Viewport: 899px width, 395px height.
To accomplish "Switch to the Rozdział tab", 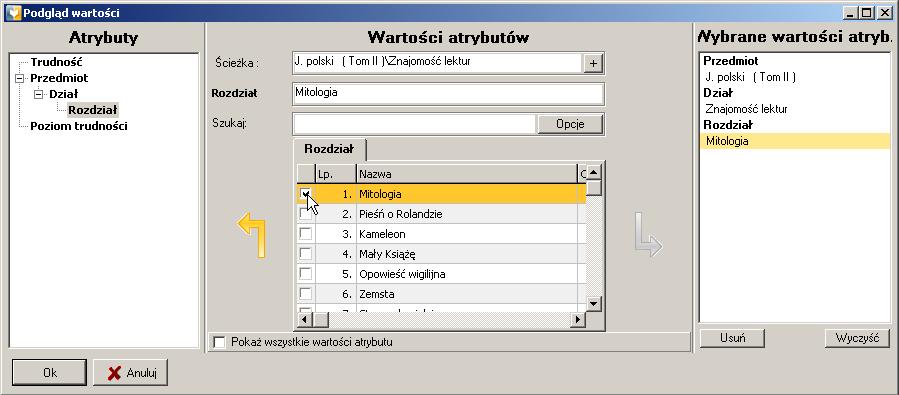I will 329,149.
